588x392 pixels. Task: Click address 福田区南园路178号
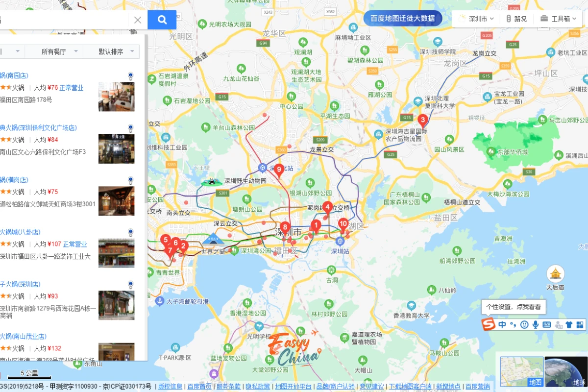26,100
